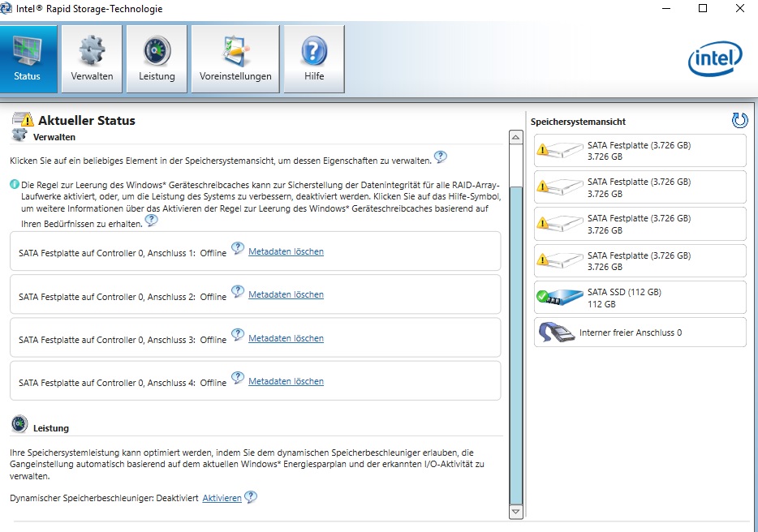Select the SATA SSD drive icon
Viewport: 758px width, 532px height.
click(x=559, y=297)
